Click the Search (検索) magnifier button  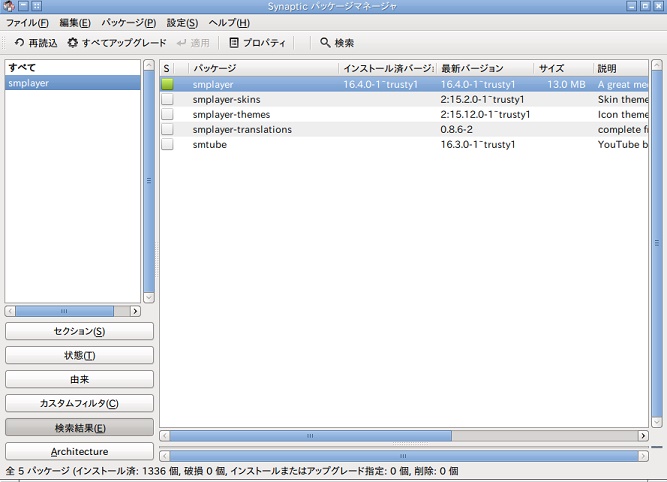(x=337, y=43)
